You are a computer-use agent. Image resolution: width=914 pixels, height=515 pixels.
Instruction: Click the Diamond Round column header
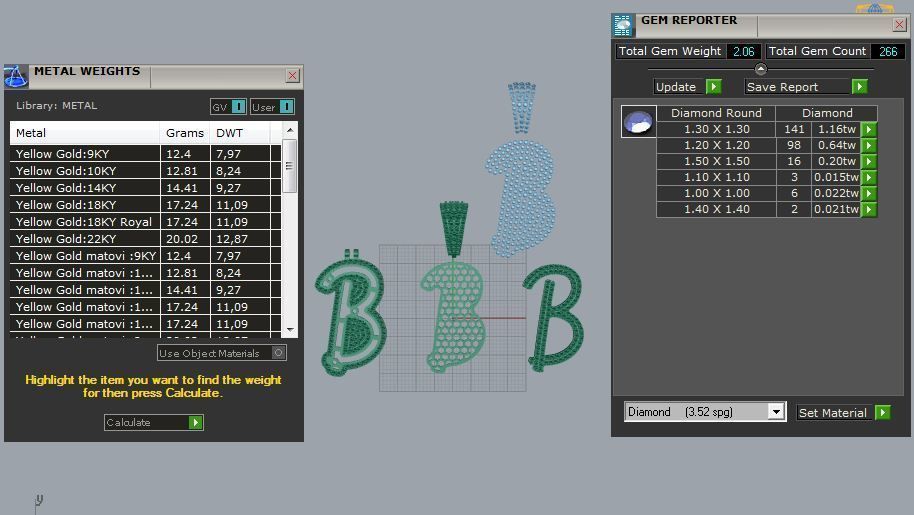[x=716, y=113]
